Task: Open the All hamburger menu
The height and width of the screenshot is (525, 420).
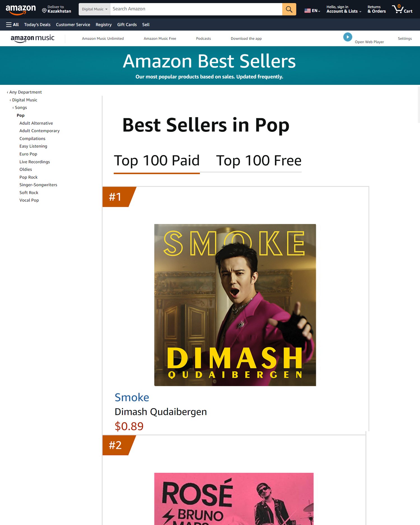Action: 12,25
